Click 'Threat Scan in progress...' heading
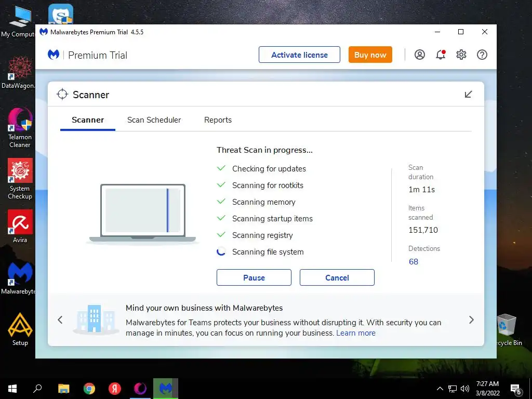The height and width of the screenshot is (399, 532). tap(264, 150)
